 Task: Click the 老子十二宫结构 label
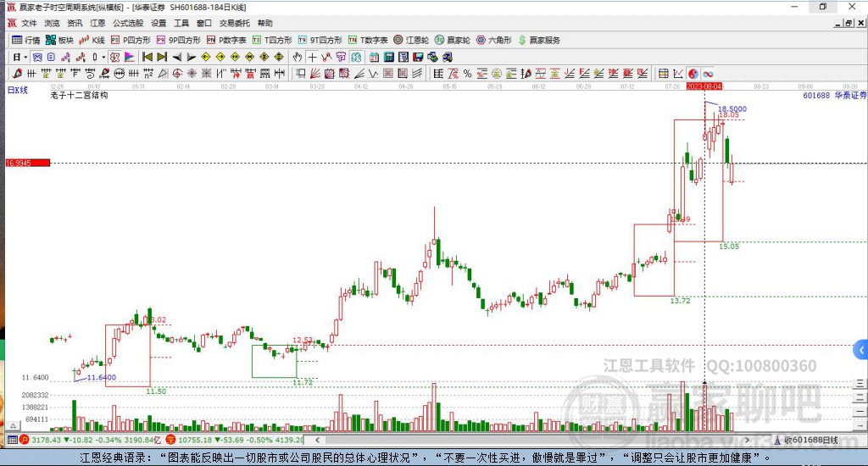click(x=79, y=95)
